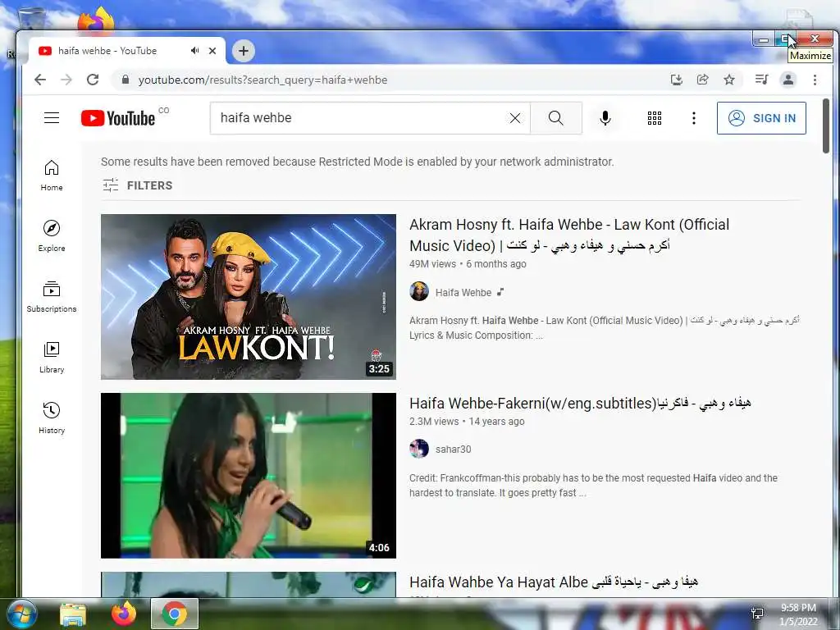Clear the search box with X
Screen dimensions: 840x630
515,118
